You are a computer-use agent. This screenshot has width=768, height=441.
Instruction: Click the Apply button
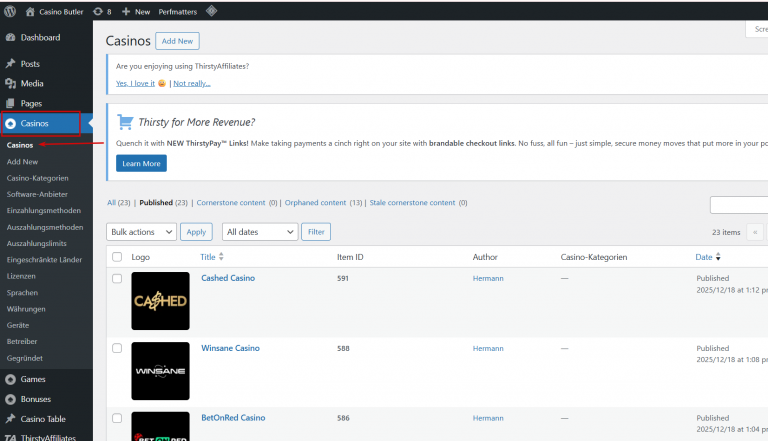[x=196, y=232]
